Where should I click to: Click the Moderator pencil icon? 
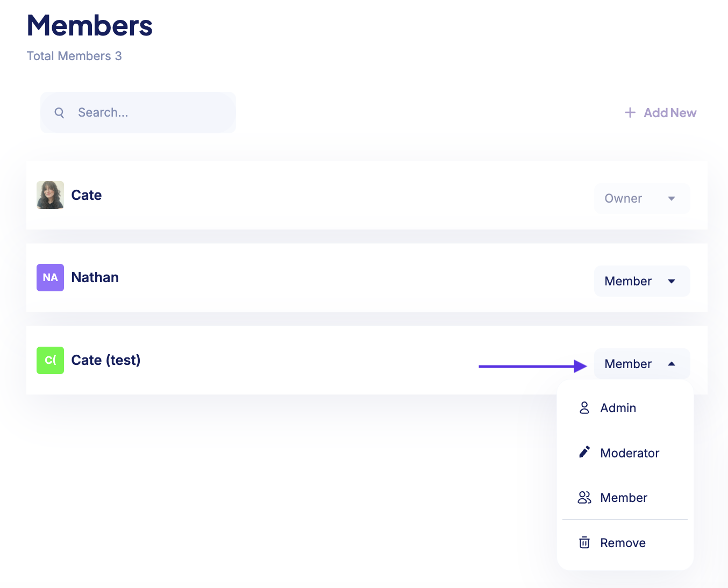pyautogui.click(x=584, y=452)
